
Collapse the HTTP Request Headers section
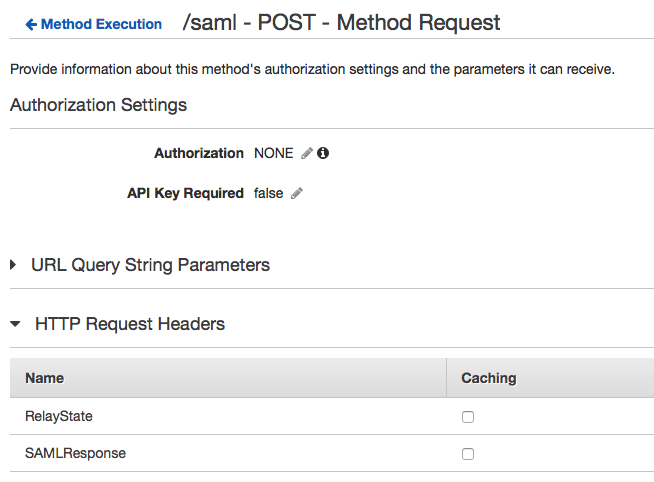pos(15,324)
